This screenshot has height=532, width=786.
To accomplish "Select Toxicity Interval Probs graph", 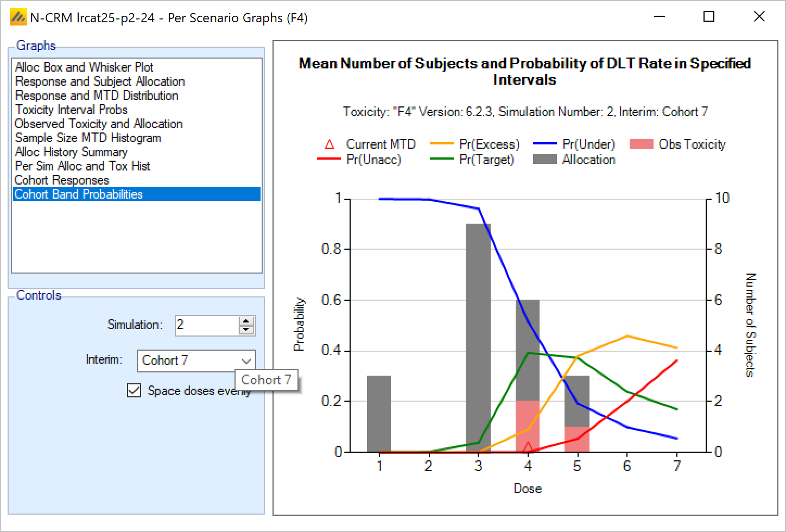I will point(71,110).
